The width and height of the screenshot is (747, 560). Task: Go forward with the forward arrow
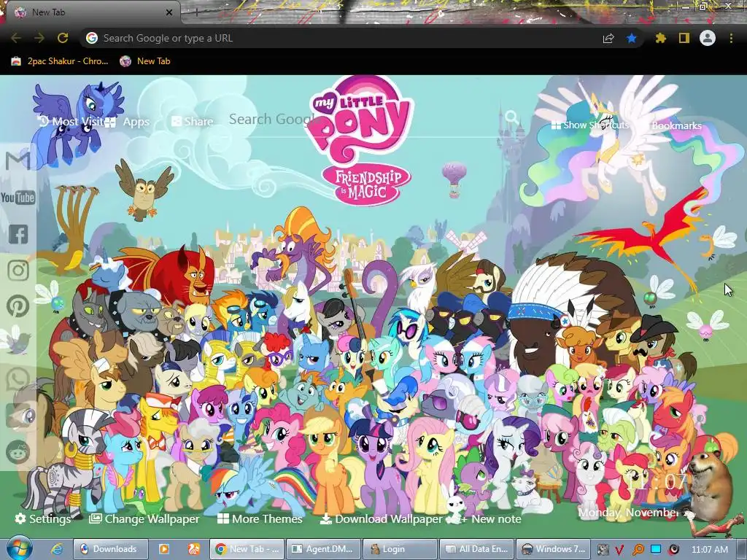coord(39,38)
